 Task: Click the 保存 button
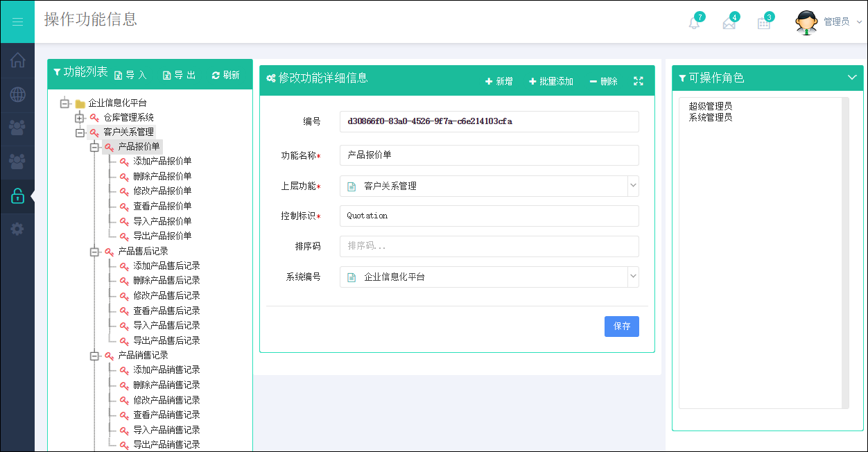[x=621, y=327]
